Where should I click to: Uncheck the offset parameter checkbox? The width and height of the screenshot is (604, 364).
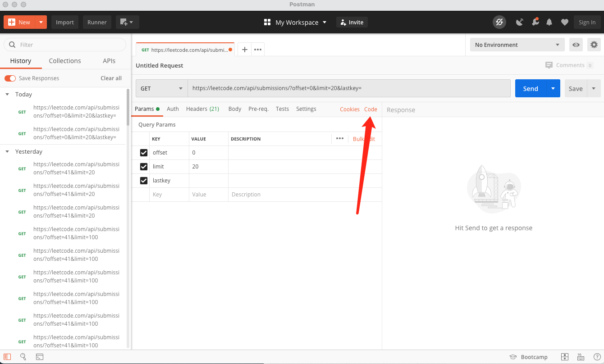(x=144, y=153)
